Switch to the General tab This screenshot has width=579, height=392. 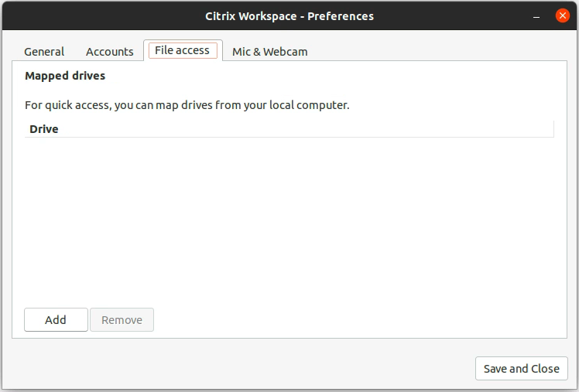[x=44, y=52]
